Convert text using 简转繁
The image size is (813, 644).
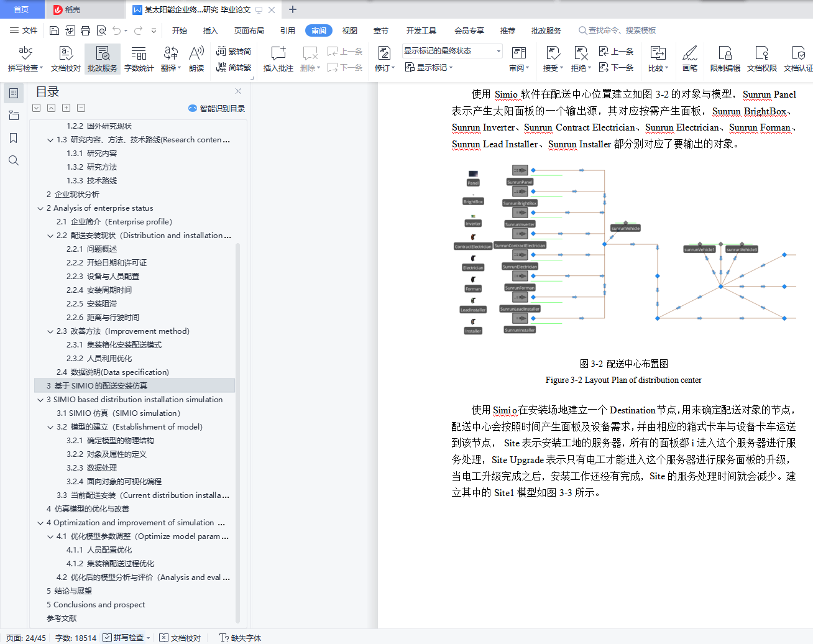(x=234, y=67)
